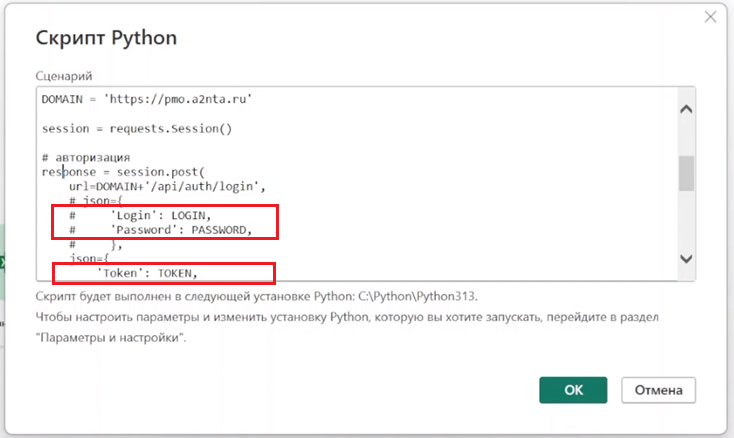Screen dimensions: 734x438
Task: Click the commented 'Login': LOGIN line
Action: coord(140,215)
